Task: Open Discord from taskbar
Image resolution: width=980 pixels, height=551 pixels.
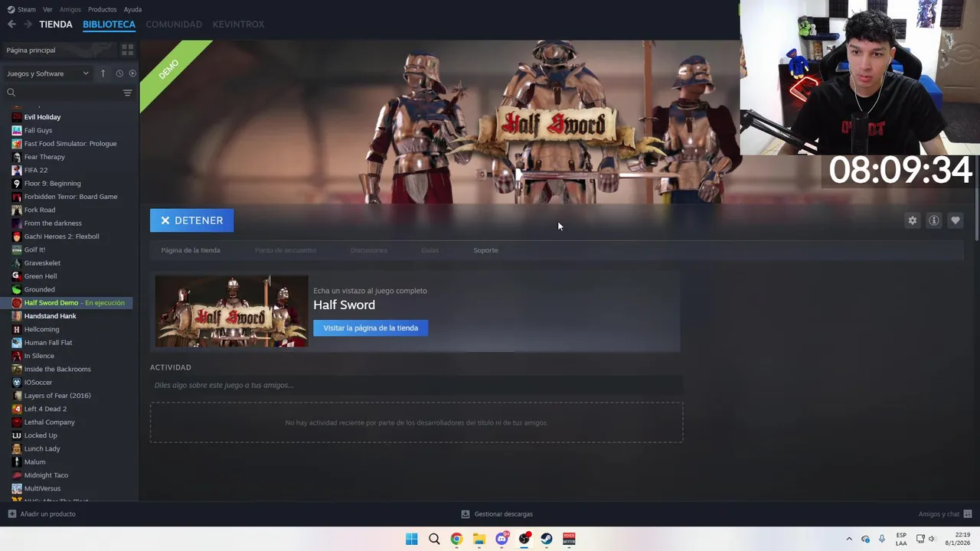Action: coord(501,539)
